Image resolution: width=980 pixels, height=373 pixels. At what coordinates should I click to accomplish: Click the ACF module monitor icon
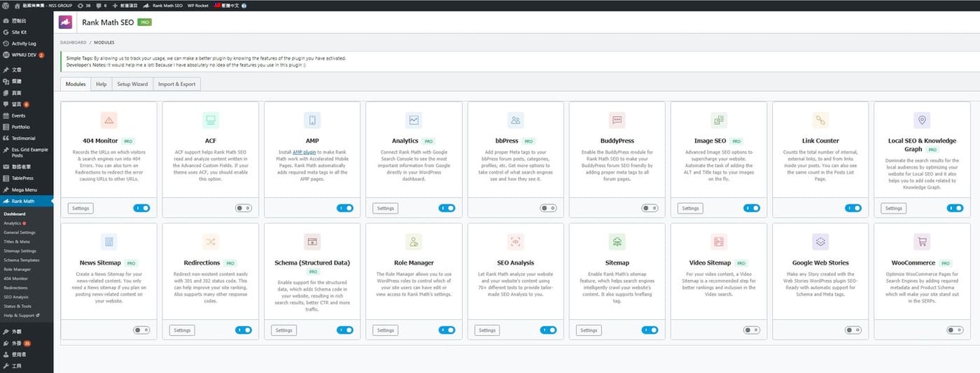coord(210,120)
